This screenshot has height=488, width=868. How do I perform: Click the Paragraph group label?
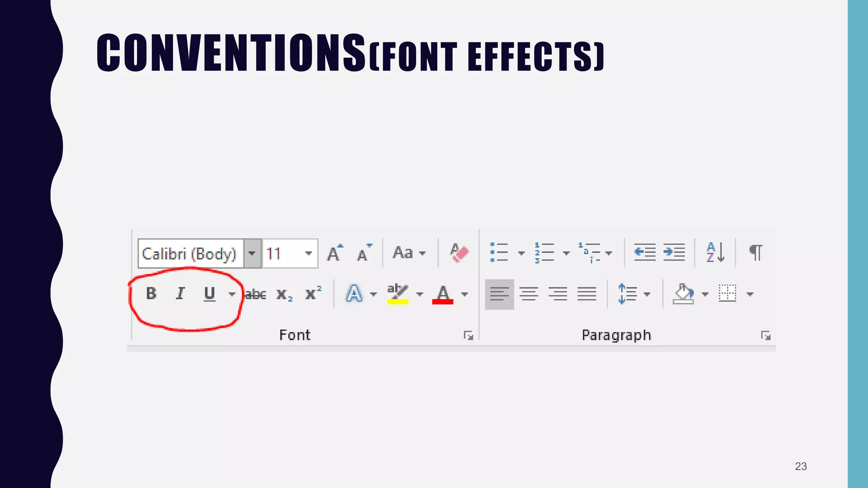click(x=616, y=335)
